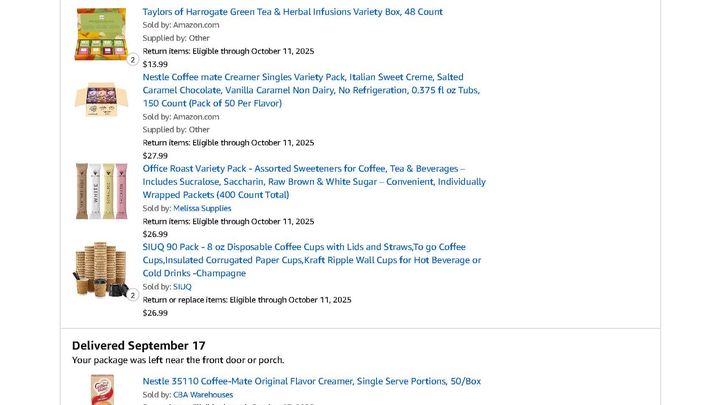
Task: Open SIUQ coffee cups product thumbnail
Action: point(101,270)
